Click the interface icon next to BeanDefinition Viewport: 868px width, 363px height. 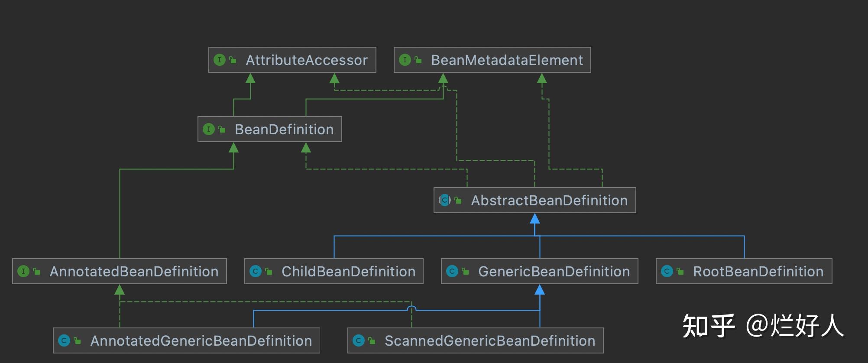(x=209, y=129)
